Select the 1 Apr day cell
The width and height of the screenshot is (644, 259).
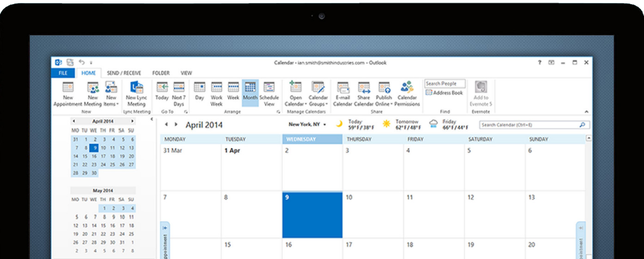point(251,167)
